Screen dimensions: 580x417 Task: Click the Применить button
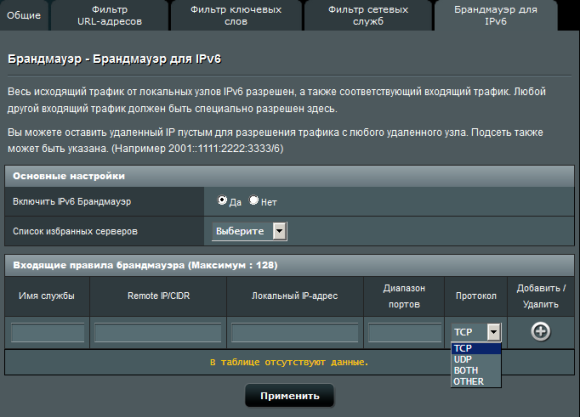(290, 396)
